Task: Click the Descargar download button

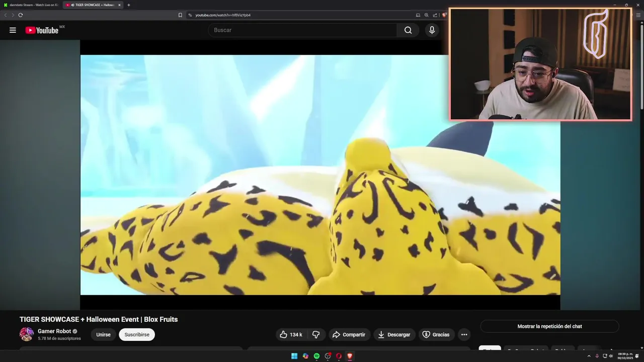Action: [x=394, y=334]
